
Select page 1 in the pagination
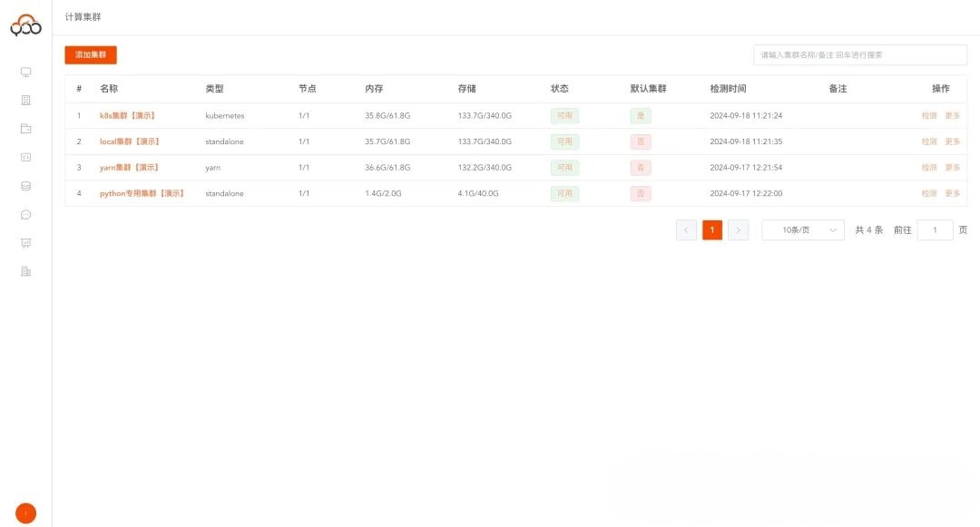(x=712, y=230)
